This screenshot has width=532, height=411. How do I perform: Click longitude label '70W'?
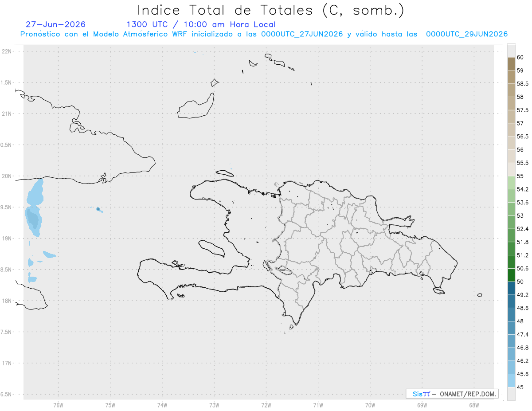click(370, 405)
